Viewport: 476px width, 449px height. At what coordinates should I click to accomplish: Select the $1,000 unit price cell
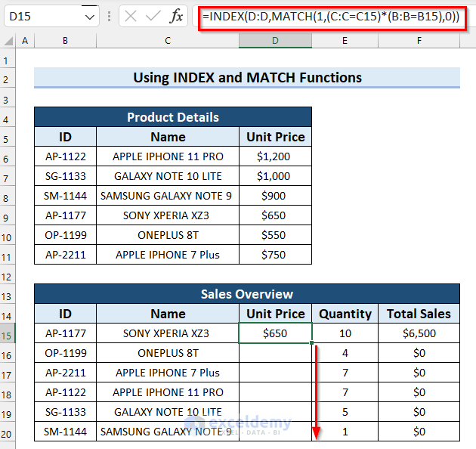[275, 176]
